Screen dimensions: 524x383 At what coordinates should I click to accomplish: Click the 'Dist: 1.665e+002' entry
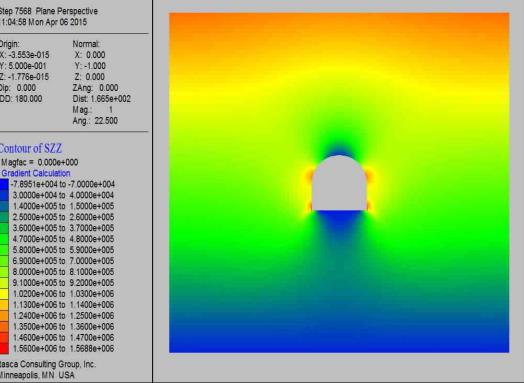click(x=102, y=99)
